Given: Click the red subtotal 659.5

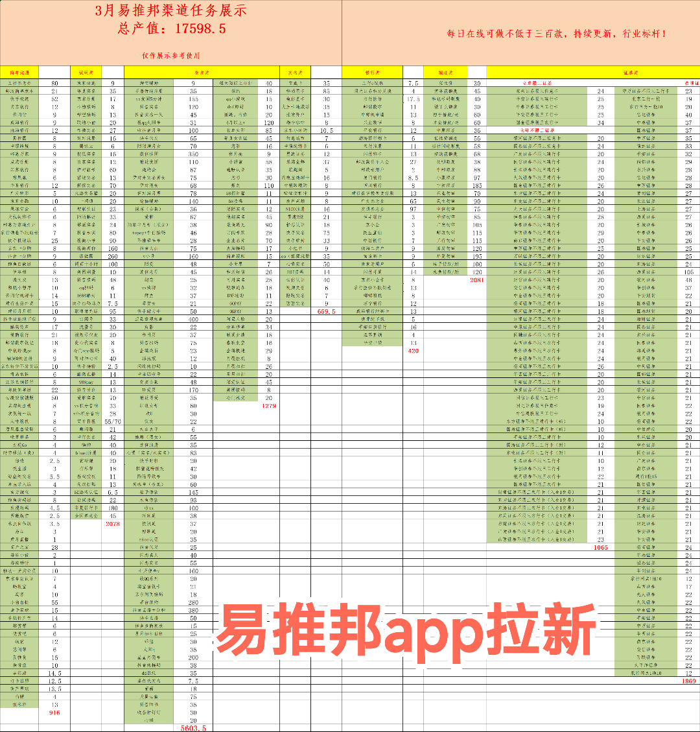Looking at the screenshot, I should (326, 311).
